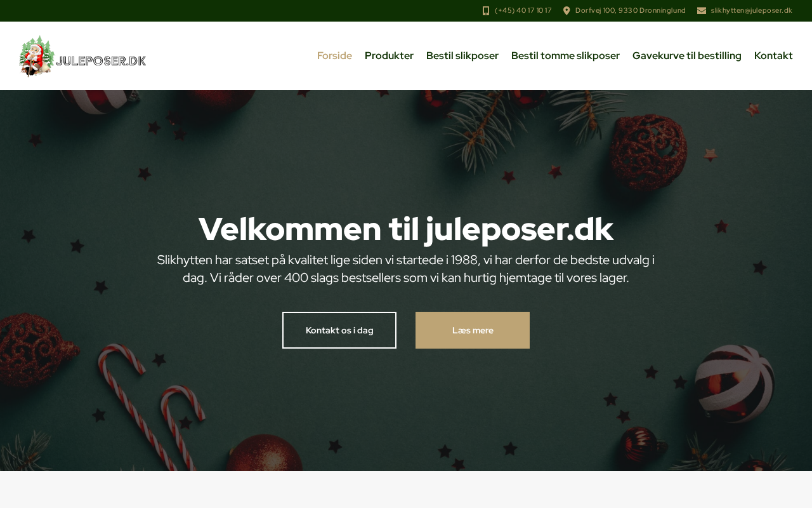
Task: Open the Produkter menu item
Action: tap(389, 56)
